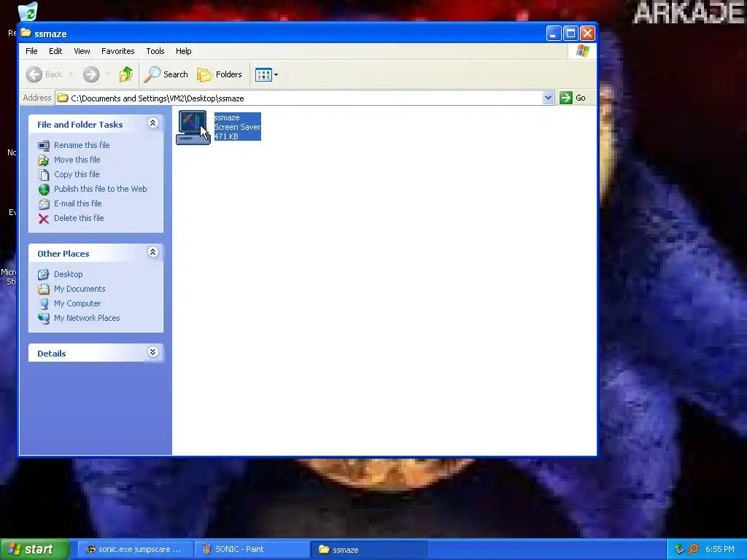Screen dimensions: 747x560
Task: Click the Address path input field
Action: click(305, 98)
